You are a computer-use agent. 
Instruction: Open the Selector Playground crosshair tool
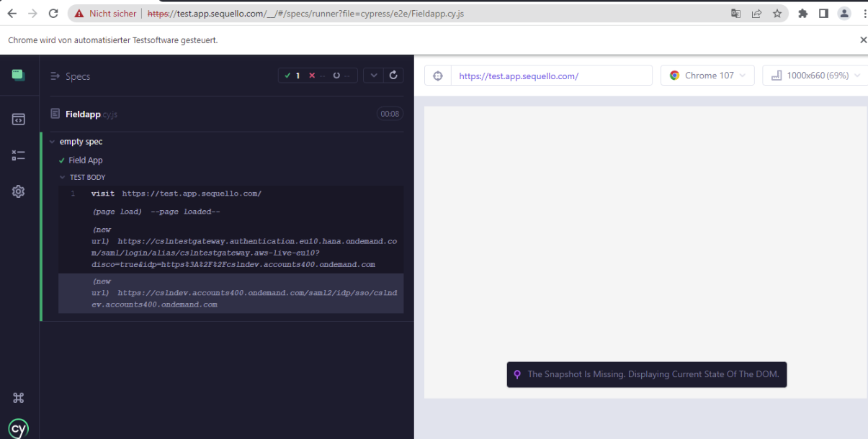pos(438,75)
